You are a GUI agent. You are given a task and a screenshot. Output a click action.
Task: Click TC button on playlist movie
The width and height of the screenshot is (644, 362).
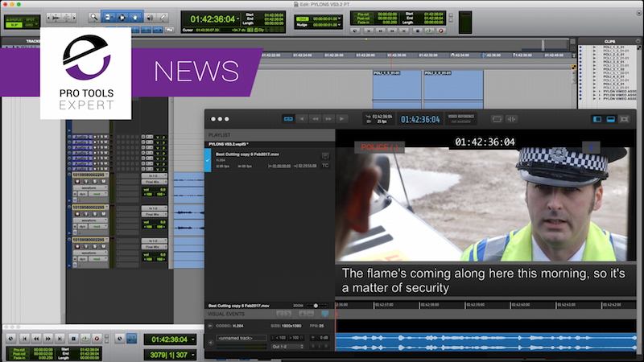tap(325, 166)
